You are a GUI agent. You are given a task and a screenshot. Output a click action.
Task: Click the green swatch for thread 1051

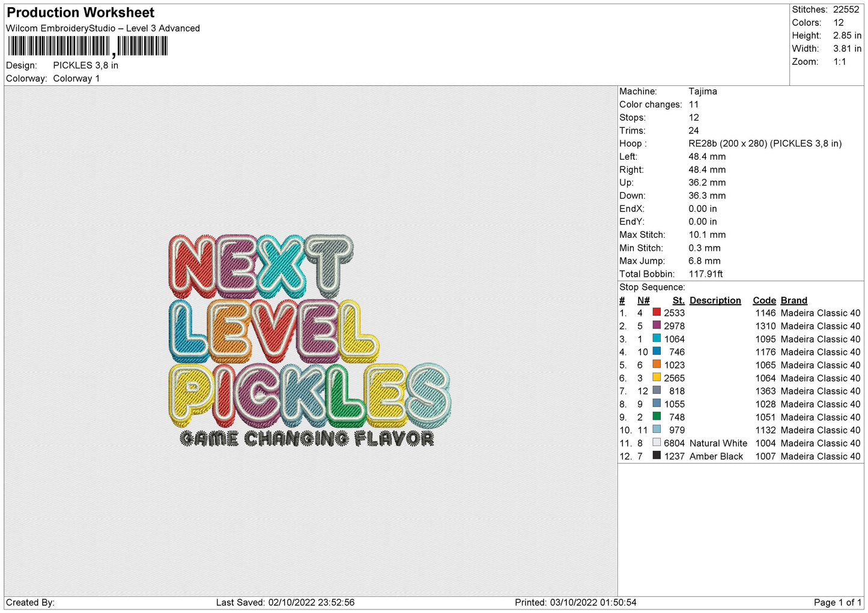pos(657,417)
